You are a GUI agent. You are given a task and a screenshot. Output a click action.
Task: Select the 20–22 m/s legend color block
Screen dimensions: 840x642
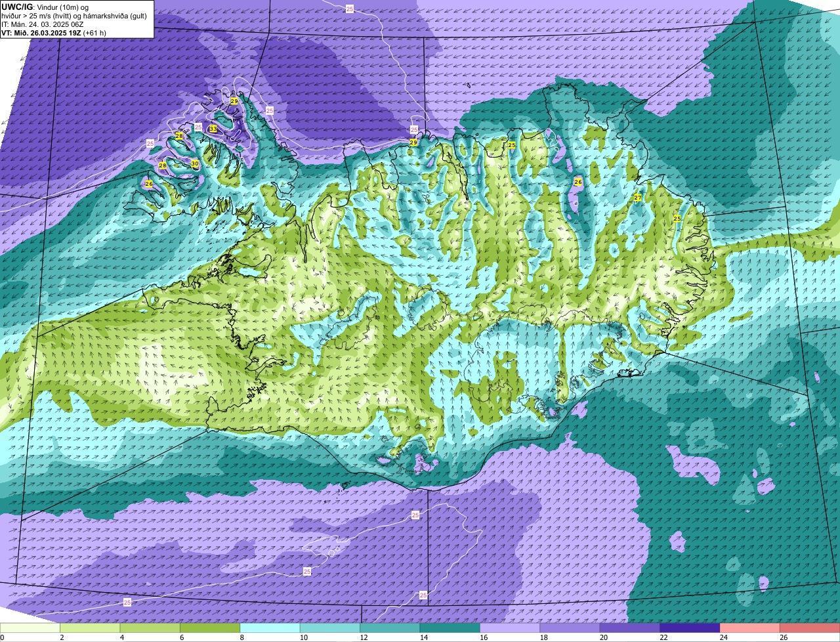[630, 628]
